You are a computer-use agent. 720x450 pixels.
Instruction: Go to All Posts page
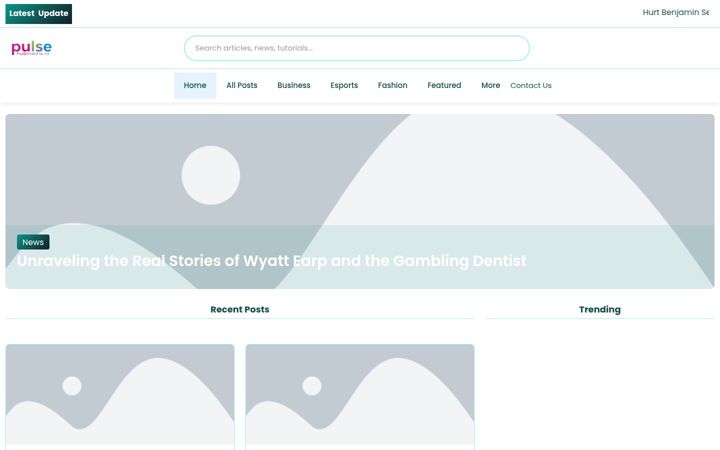tap(242, 85)
